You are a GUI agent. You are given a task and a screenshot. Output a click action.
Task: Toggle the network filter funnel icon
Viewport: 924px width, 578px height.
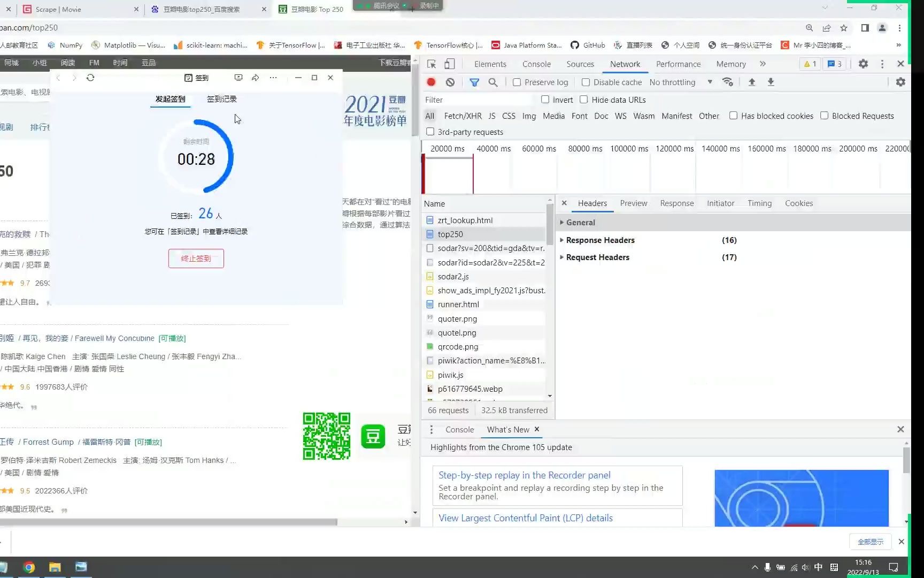pyautogui.click(x=474, y=82)
